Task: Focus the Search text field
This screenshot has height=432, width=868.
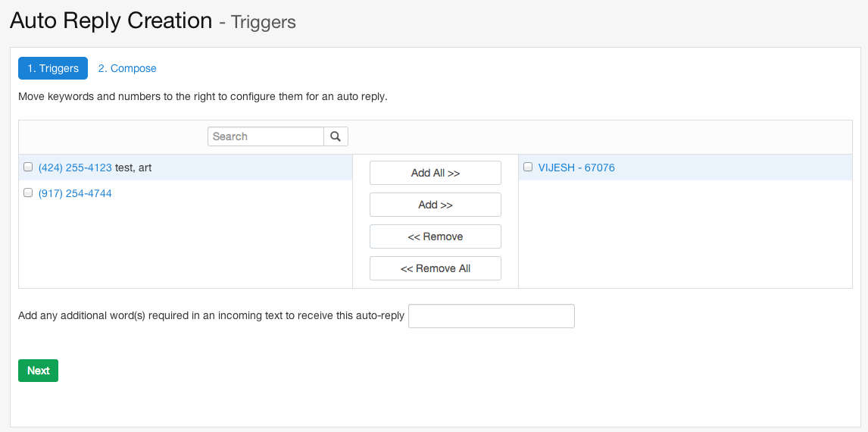Action: pos(266,136)
